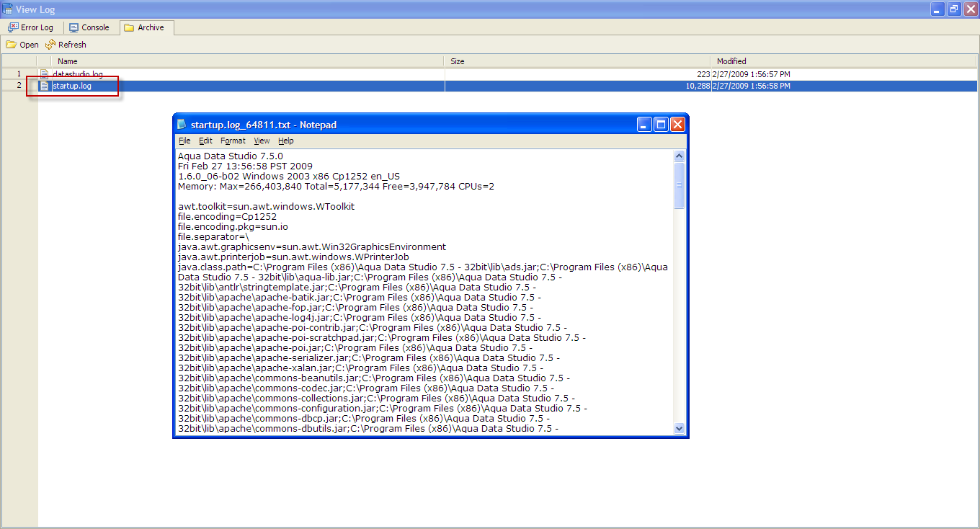980x529 pixels.
Task: Sort the list by the Modified column
Action: 845,61
